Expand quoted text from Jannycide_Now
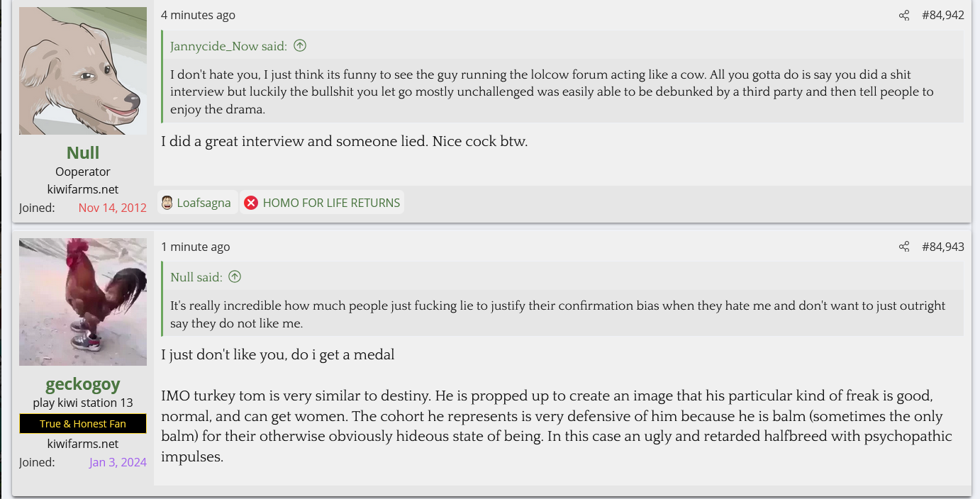The height and width of the screenshot is (499, 980). pos(562,91)
